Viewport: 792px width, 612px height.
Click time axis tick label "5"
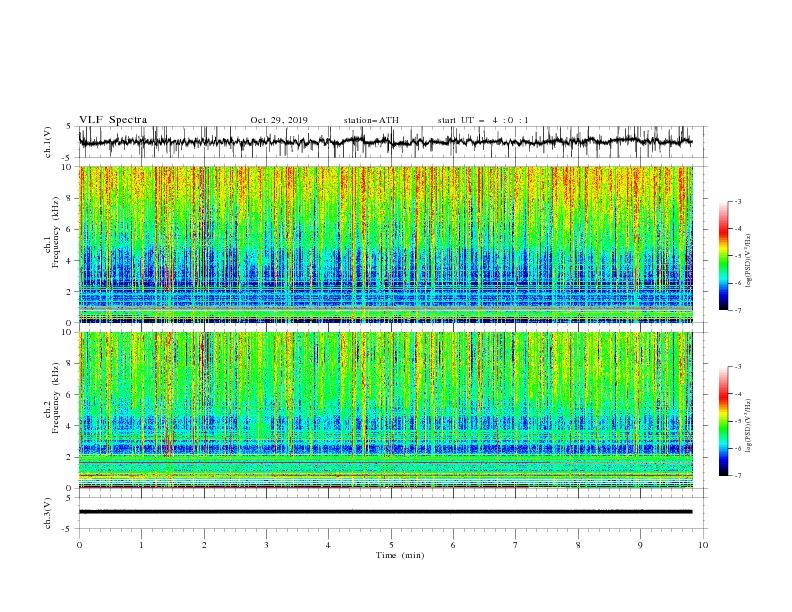click(391, 545)
